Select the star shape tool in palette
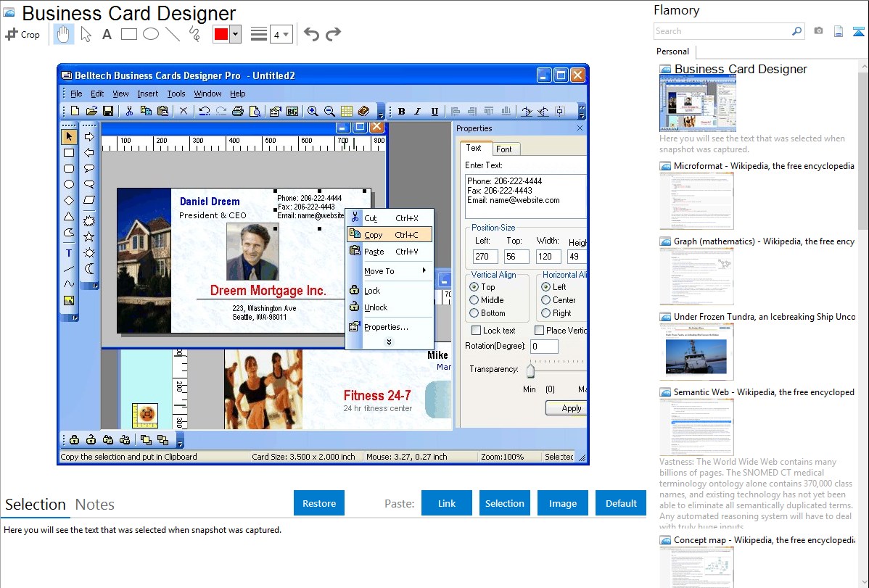The image size is (869, 588). (x=88, y=237)
